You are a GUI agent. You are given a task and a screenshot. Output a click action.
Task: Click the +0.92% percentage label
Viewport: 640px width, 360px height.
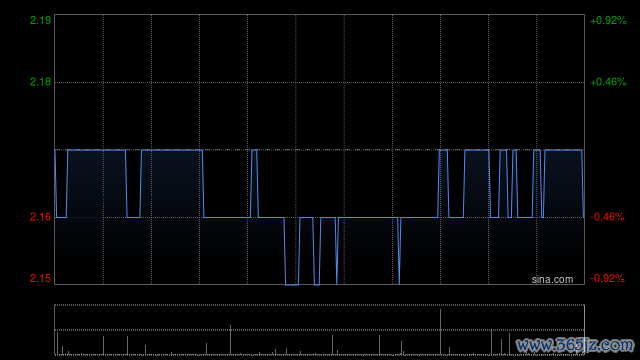point(608,20)
